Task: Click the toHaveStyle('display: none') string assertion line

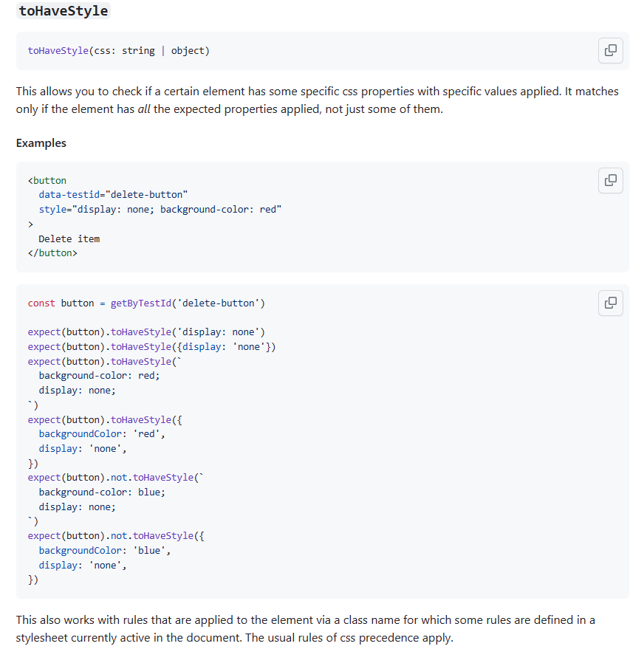Action: [x=146, y=332]
